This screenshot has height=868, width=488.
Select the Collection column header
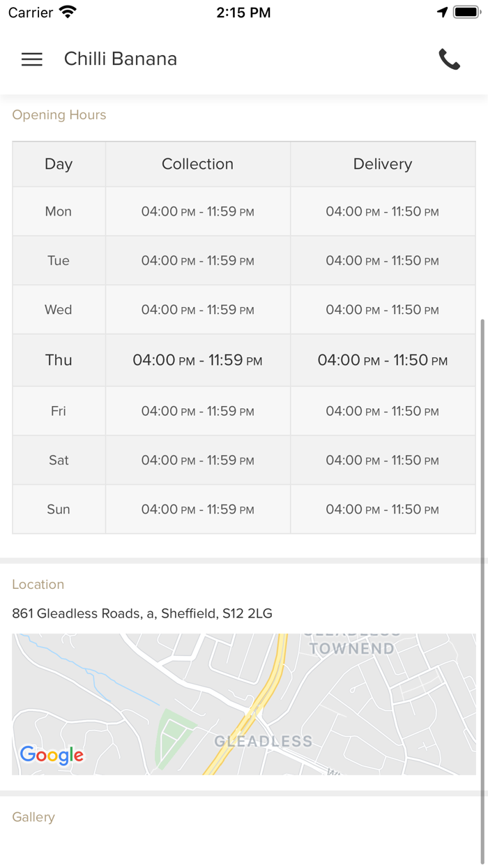pyautogui.click(x=197, y=164)
